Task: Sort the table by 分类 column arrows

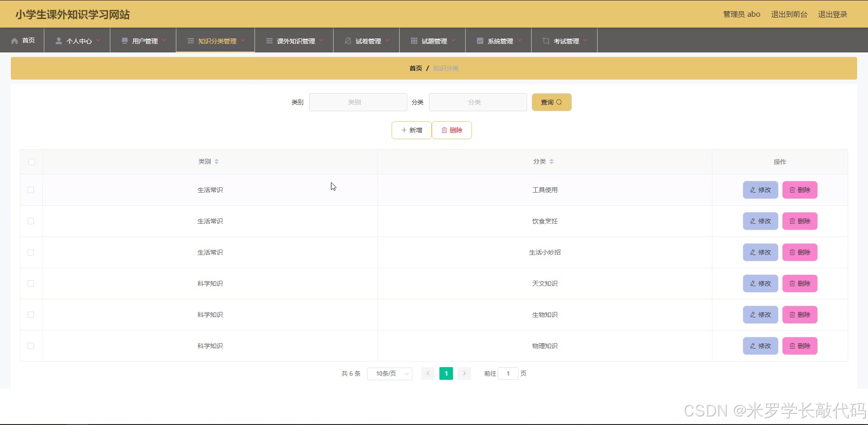Action: pyautogui.click(x=552, y=161)
